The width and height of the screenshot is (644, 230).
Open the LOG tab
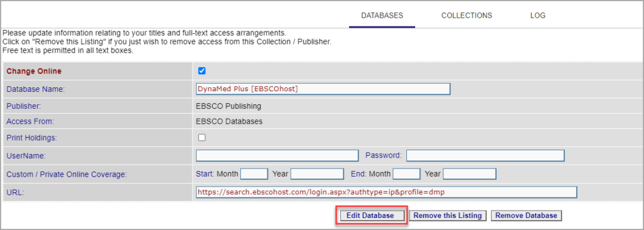[x=538, y=16]
